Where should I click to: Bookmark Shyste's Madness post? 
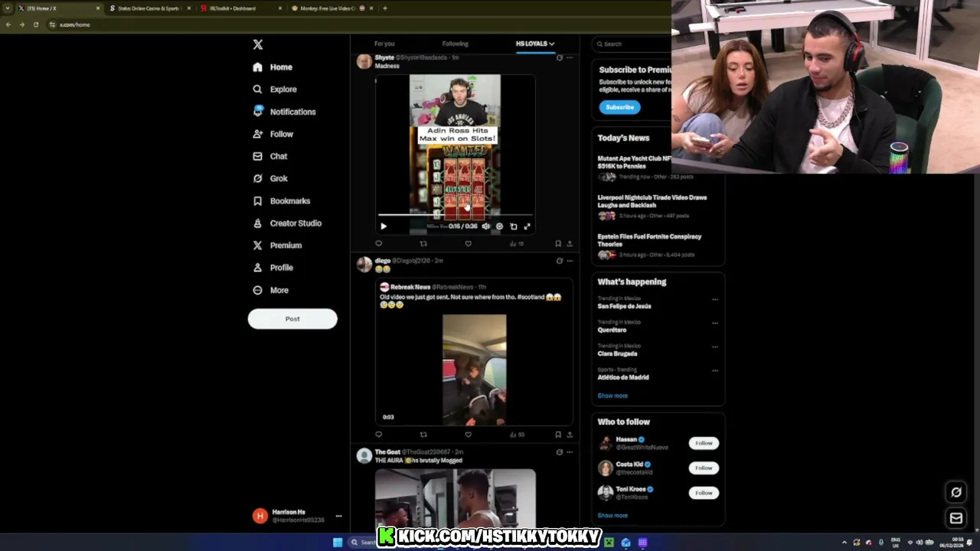pyautogui.click(x=557, y=243)
